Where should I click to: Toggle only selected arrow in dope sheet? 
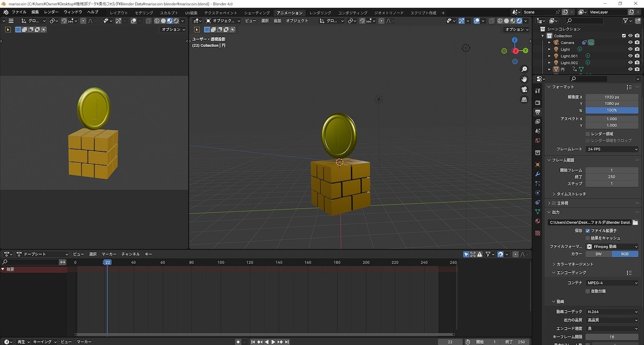coord(466,255)
